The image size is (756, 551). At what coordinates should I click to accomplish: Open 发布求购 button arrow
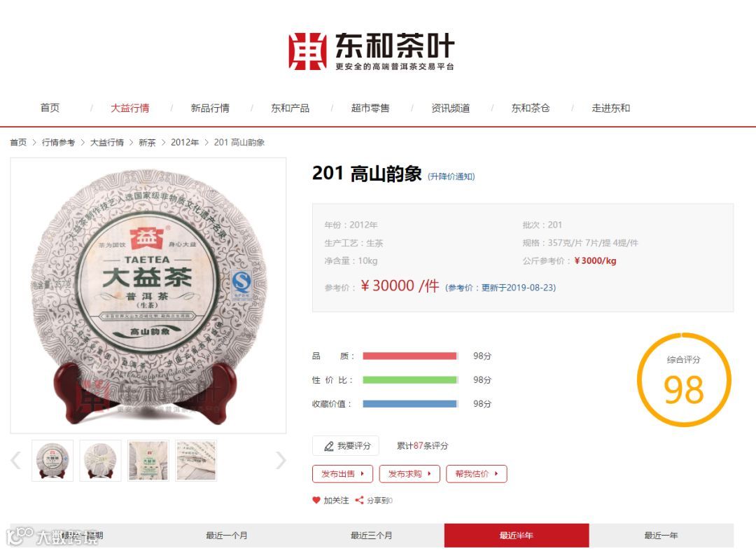coord(429,474)
